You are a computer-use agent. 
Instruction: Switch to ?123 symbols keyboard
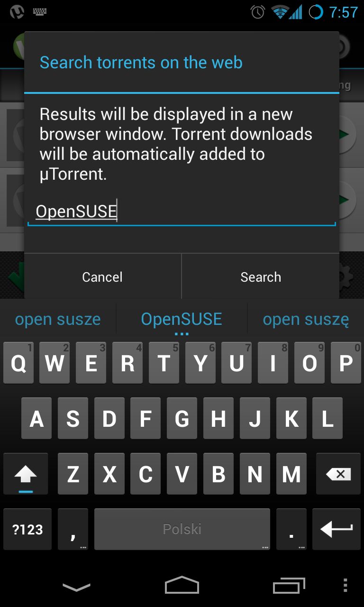pyautogui.click(x=27, y=529)
